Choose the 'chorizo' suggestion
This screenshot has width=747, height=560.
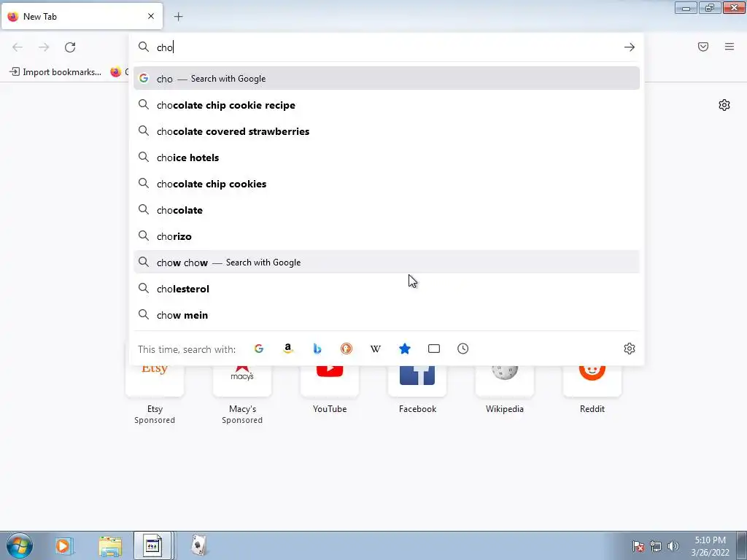(x=387, y=236)
